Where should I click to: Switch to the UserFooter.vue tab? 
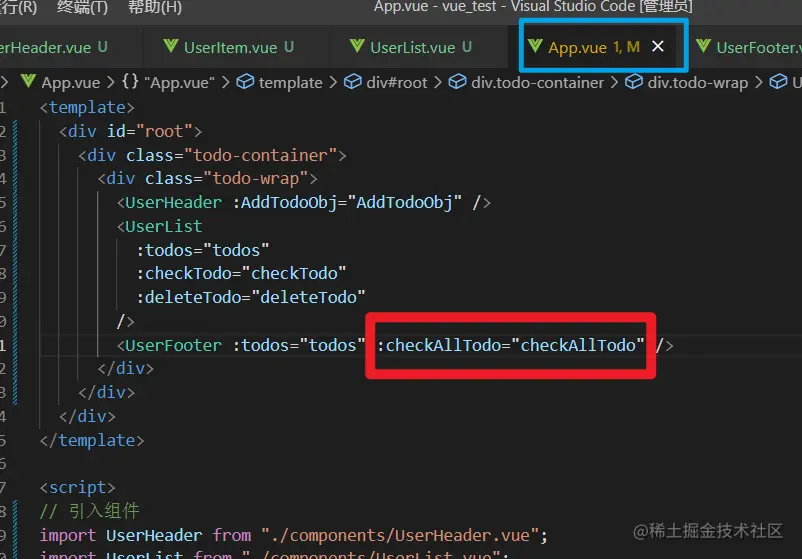(750, 48)
